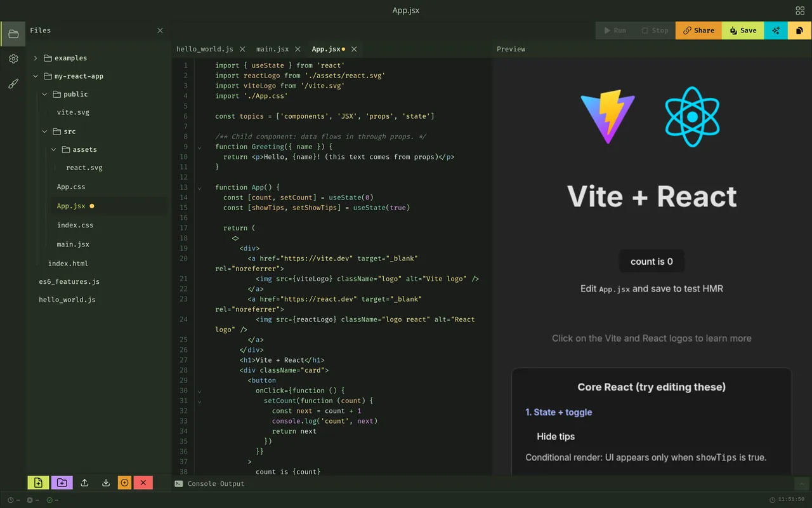
Task: Switch to the main.jsx tab
Action: point(272,49)
